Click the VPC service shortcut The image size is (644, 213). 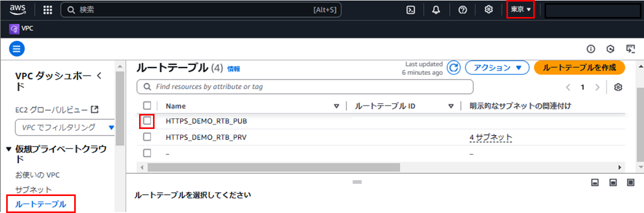[x=22, y=29]
